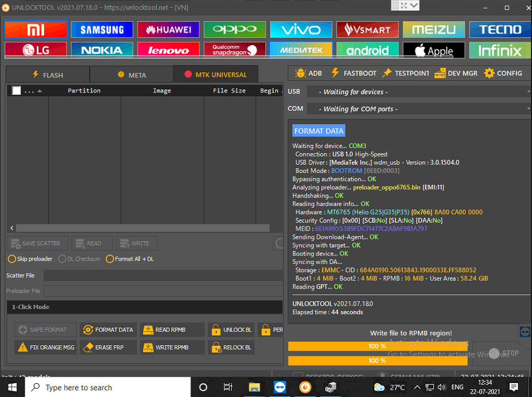
Task: Open File Explorer from the taskbar
Action: pyautogui.click(x=254, y=387)
